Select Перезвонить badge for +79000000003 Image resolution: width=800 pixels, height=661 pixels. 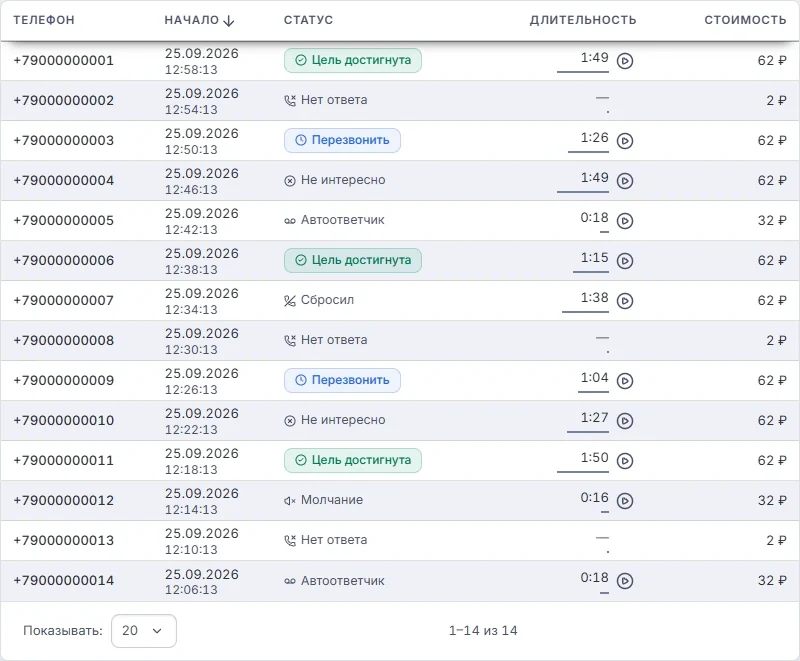coord(342,140)
